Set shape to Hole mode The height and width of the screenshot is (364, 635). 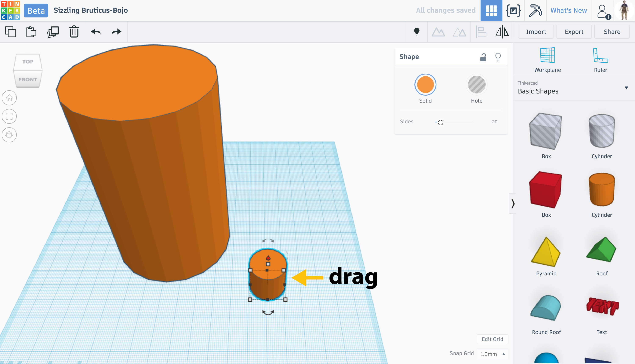[476, 85]
